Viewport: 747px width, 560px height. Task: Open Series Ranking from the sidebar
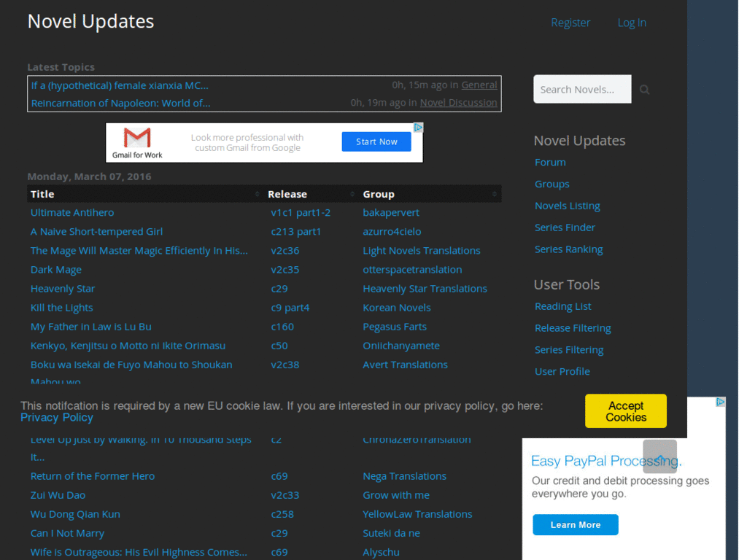tap(569, 249)
